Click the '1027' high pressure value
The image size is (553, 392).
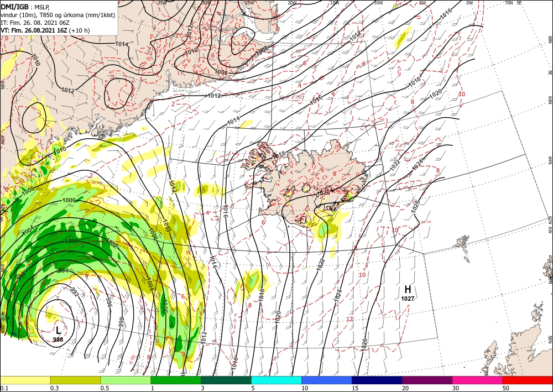click(x=408, y=299)
